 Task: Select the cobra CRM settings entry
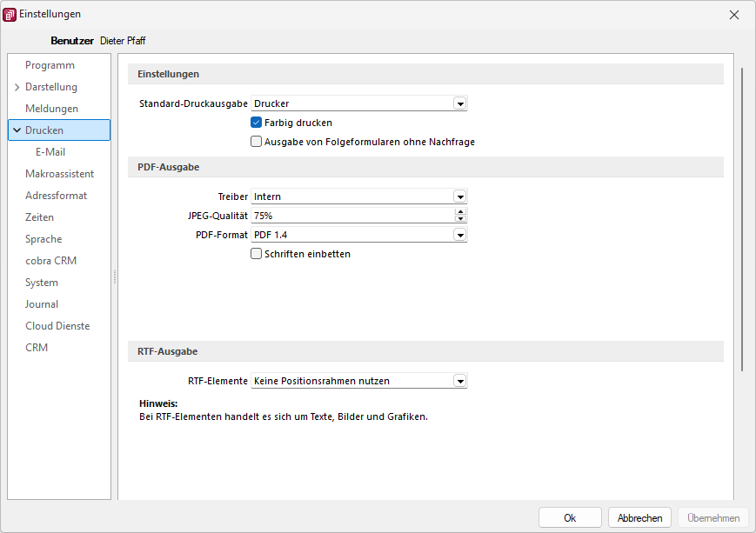coord(50,261)
